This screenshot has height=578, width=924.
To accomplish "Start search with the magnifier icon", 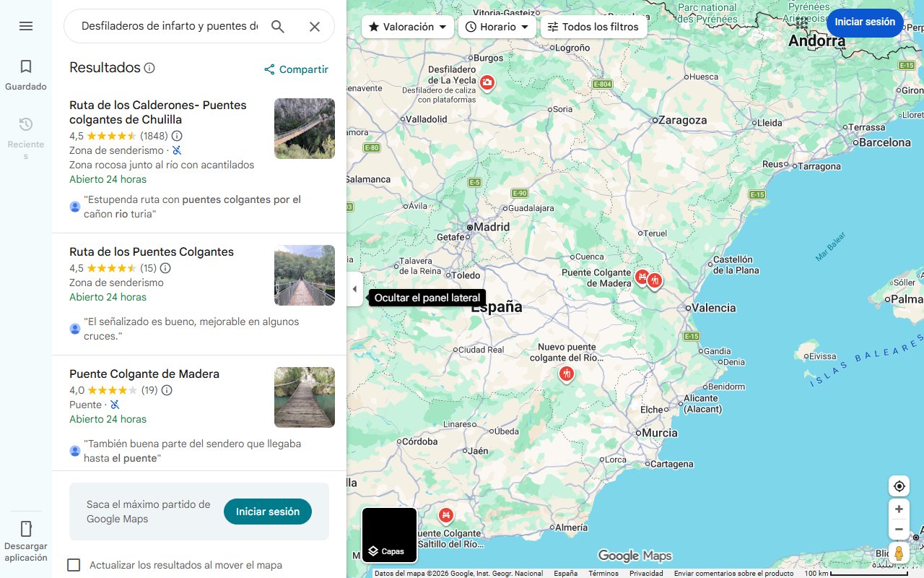I will tap(278, 25).
